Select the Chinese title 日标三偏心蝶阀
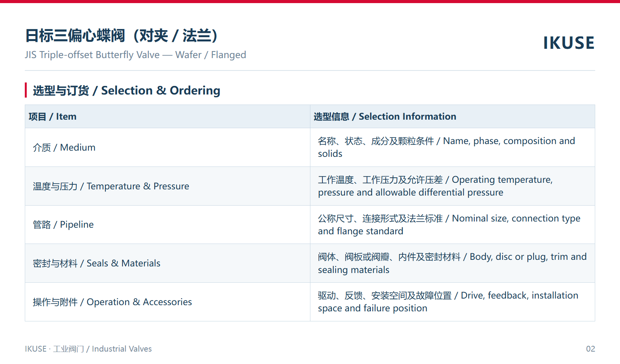The image size is (620, 364). click(75, 36)
